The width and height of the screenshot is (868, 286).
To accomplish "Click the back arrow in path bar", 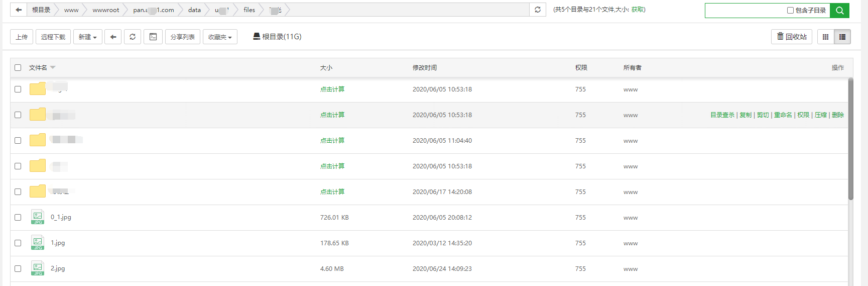I will tap(19, 10).
